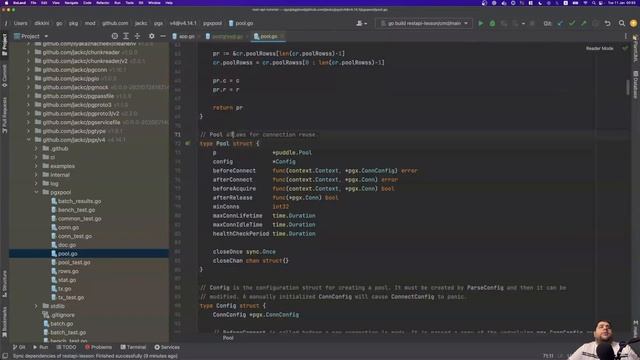Screen dimensions: 640x360
Task: Open the Commit tool window side button
Action: [4, 76]
